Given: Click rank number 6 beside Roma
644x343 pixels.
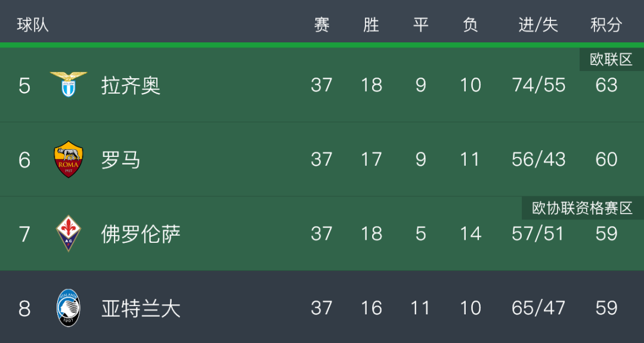Looking at the screenshot, I should pyautogui.click(x=24, y=160).
